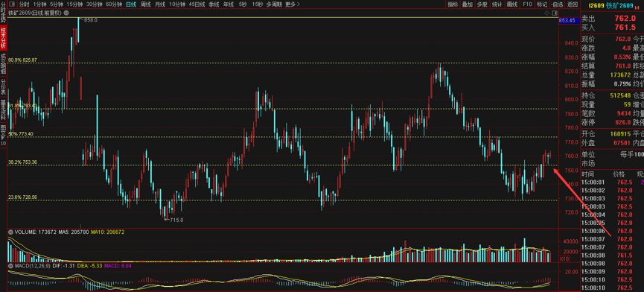
Task: Switch to 月线 monthly chart
Action: (160, 4)
